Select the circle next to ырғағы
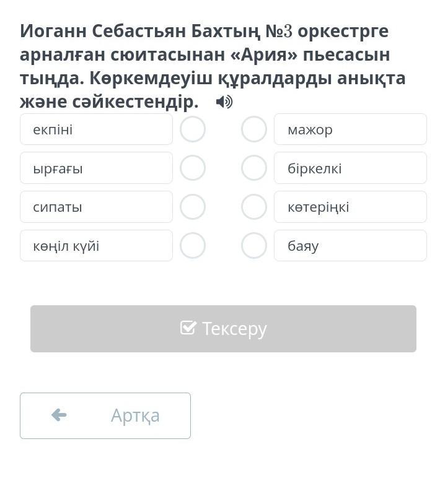This screenshot has width=440, height=504. pos(193,168)
